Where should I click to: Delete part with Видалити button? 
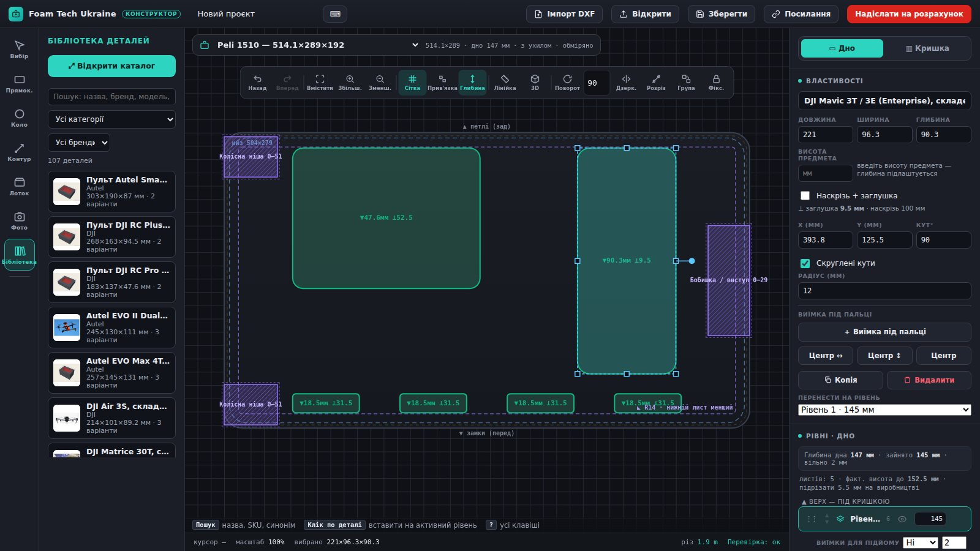pyautogui.click(x=929, y=380)
